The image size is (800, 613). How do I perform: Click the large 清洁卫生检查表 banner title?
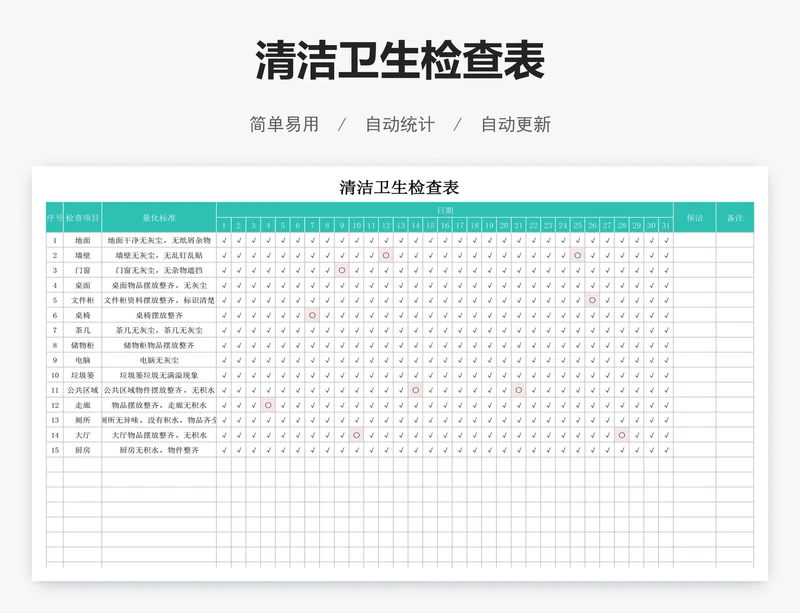pos(400,61)
